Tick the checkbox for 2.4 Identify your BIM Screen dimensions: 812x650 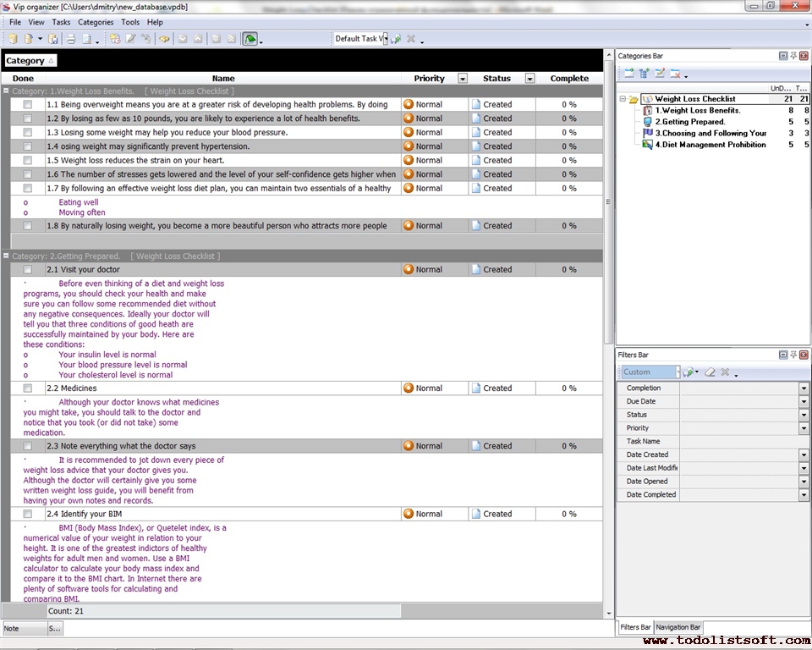click(x=28, y=514)
